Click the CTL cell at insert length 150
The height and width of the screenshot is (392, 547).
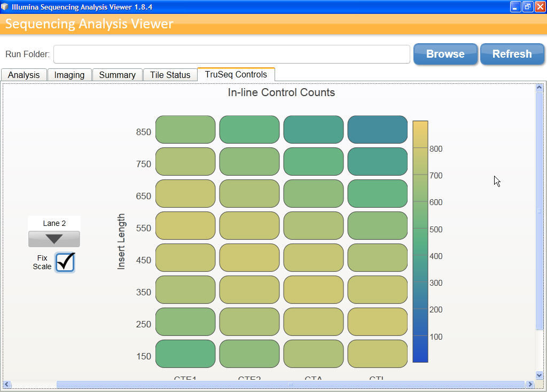click(378, 354)
